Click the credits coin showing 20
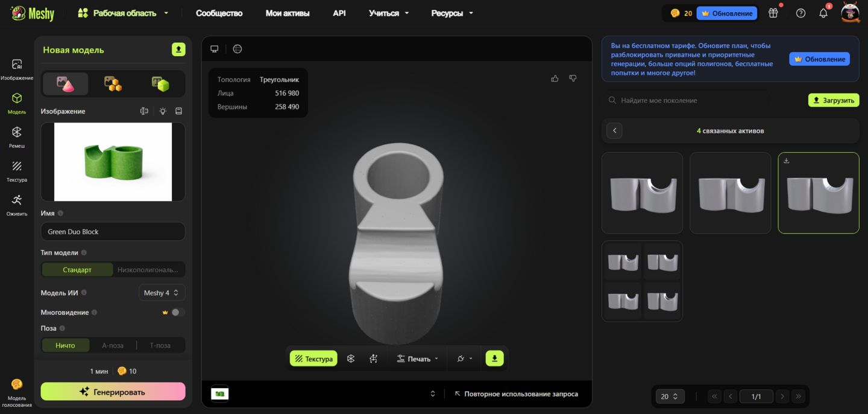The image size is (868, 414). tap(681, 13)
